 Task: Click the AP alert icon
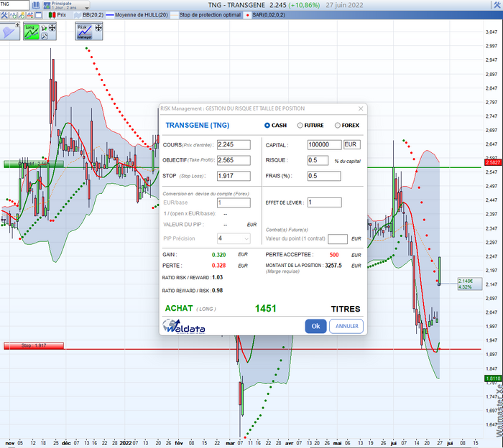30,15
